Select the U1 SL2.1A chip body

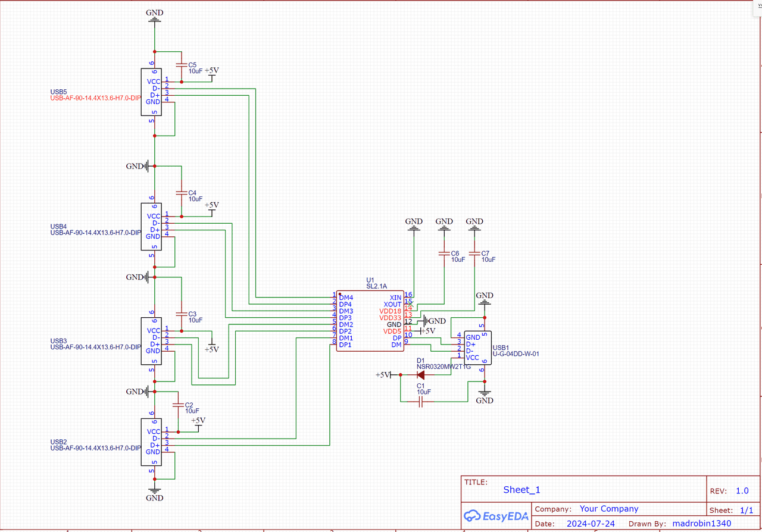370,321
